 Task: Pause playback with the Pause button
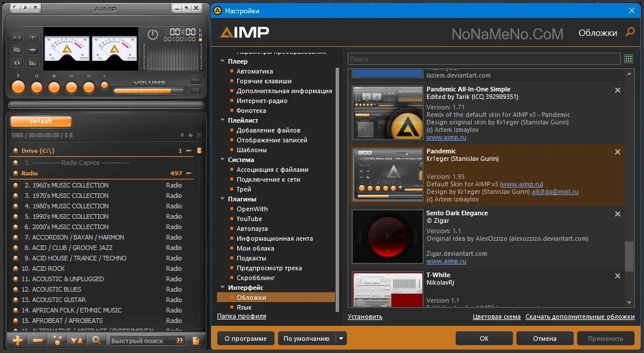[36, 87]
